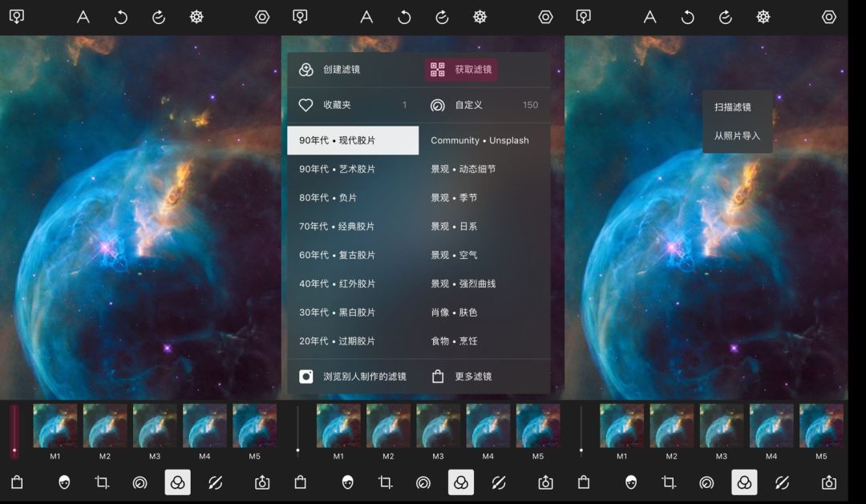
Task: Expand the Community • Unsplash collection
Action: click(x=480, y=140)
